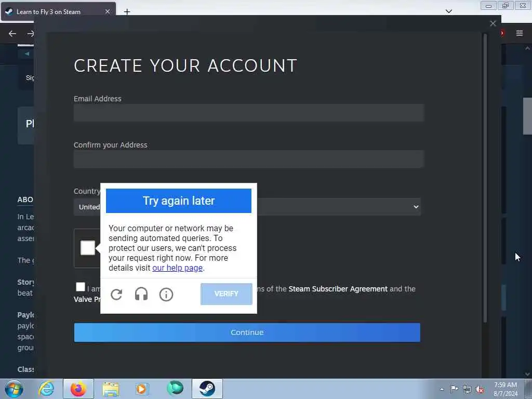Click the muted volume tray icon
The image size is (532, 399).
(480, 390)
